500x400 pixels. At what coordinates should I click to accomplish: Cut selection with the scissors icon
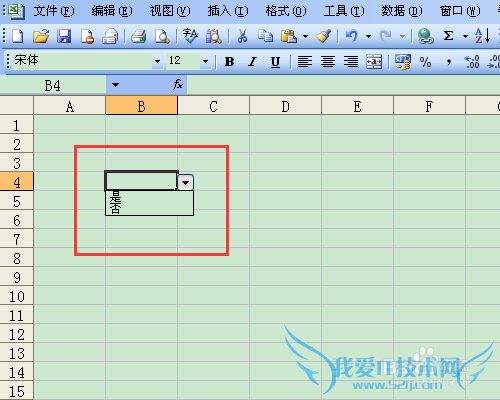[x=242, y=36]
